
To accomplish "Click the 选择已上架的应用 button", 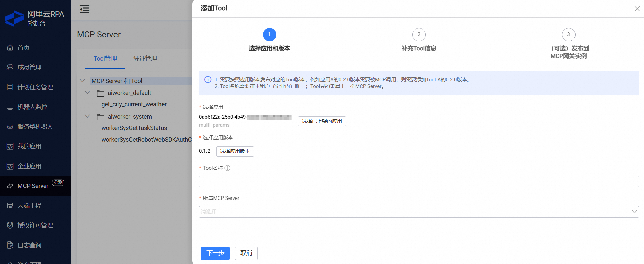I will [x=322, y=121].
